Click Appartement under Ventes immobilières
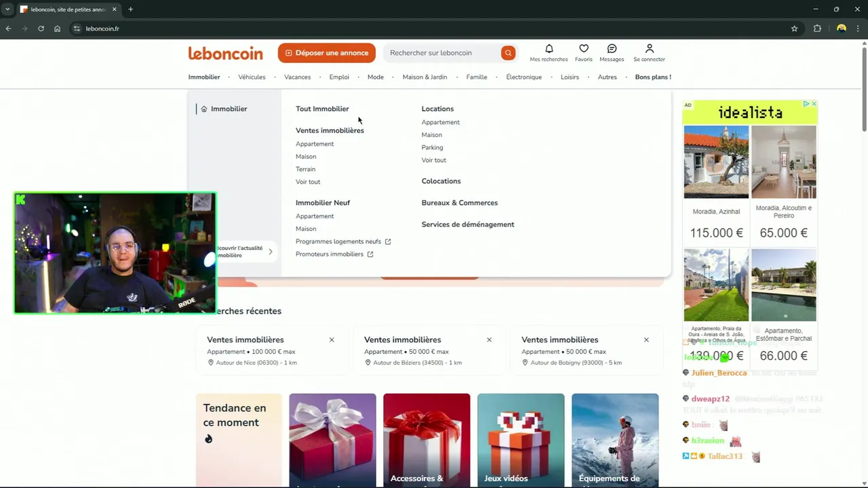 [315, 144]
